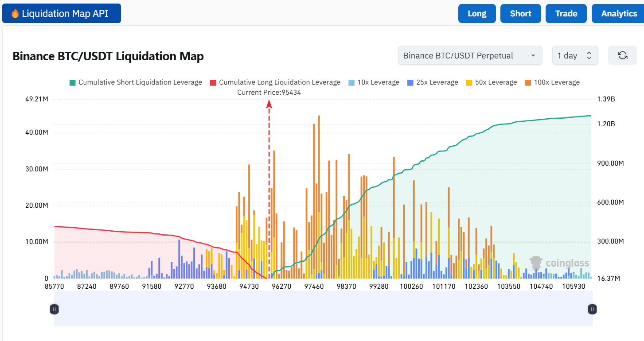Screen dimensions: 644x341
Task: Open the Liquidation Map API button
Action: tap(62, 13)
